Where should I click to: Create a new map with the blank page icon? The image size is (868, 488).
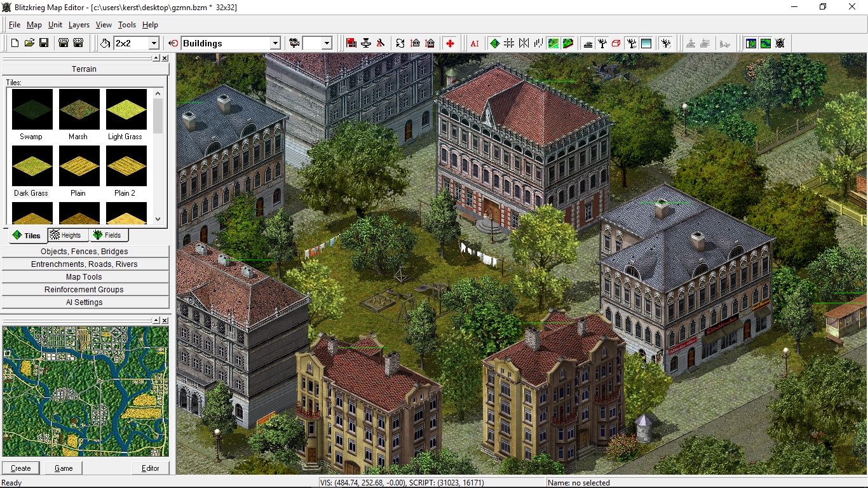15,43
